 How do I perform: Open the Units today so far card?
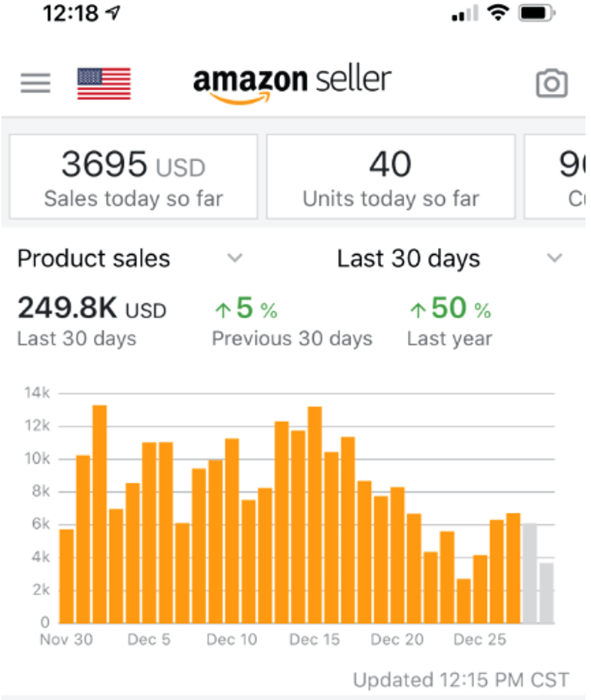(391, 177)
